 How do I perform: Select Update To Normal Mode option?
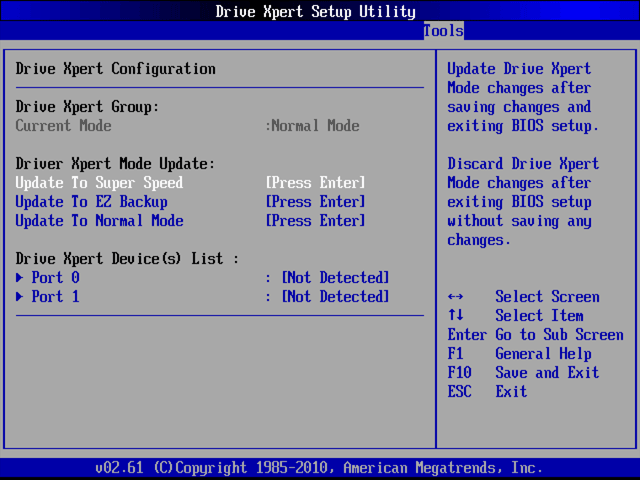coord(99,220)
